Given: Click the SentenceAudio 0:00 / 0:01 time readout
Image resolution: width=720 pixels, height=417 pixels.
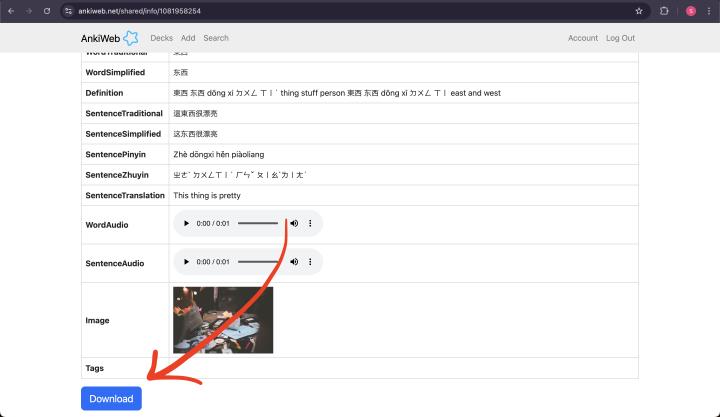Looking at the screenshot, I should 213,262.
